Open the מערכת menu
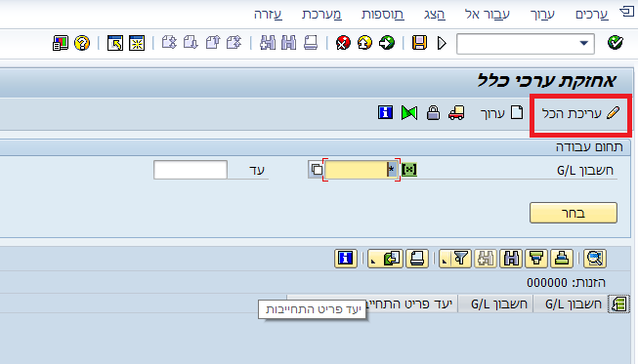The height and width of the screenshot is (364, 638). [321, 15]
